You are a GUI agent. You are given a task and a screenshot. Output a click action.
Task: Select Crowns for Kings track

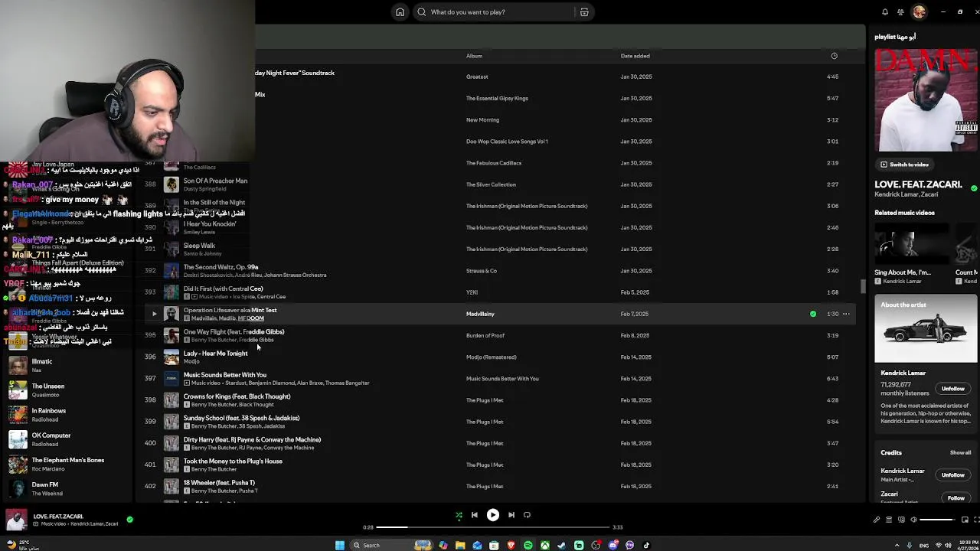(237, 396)
